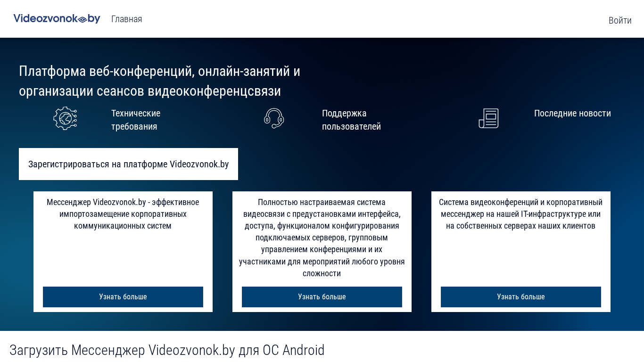Open the Последние новости link

coord(572,113)
